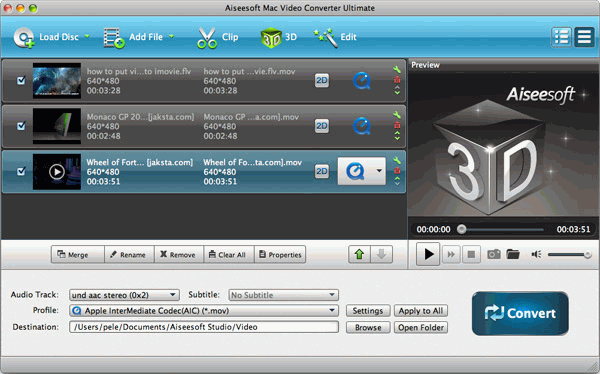Mute audio with the speaker icon
The width and height of the screenshot is (600, 374).
pos(536,254)
